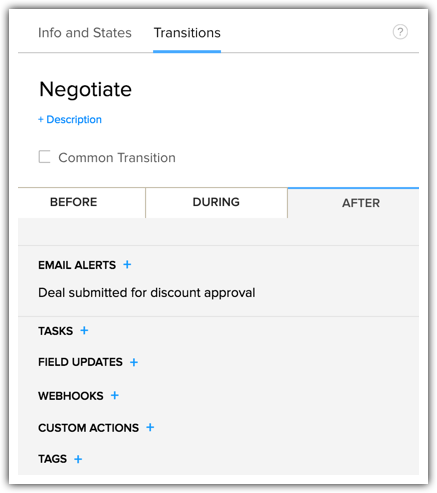Select the Transitions tab
The image size is (437, 493).
point(187,33)
